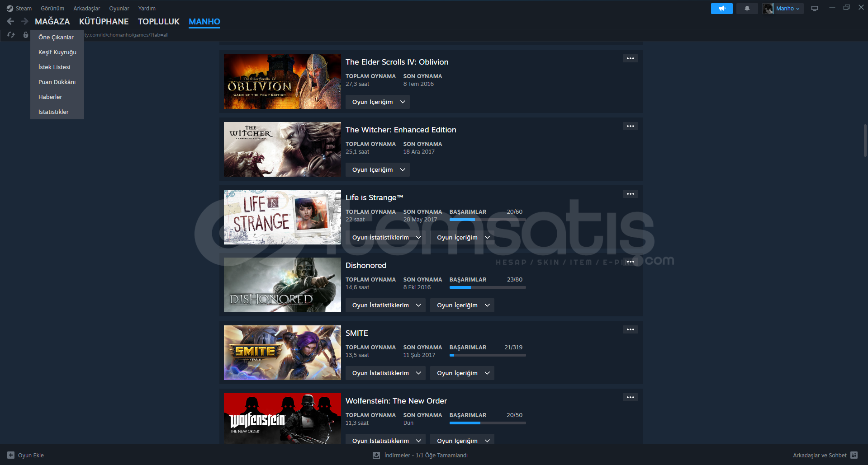Screen dimensions: 868x465
Task: Open Arkadaşlar ve Sohbet panel
Action: point(825,455)
